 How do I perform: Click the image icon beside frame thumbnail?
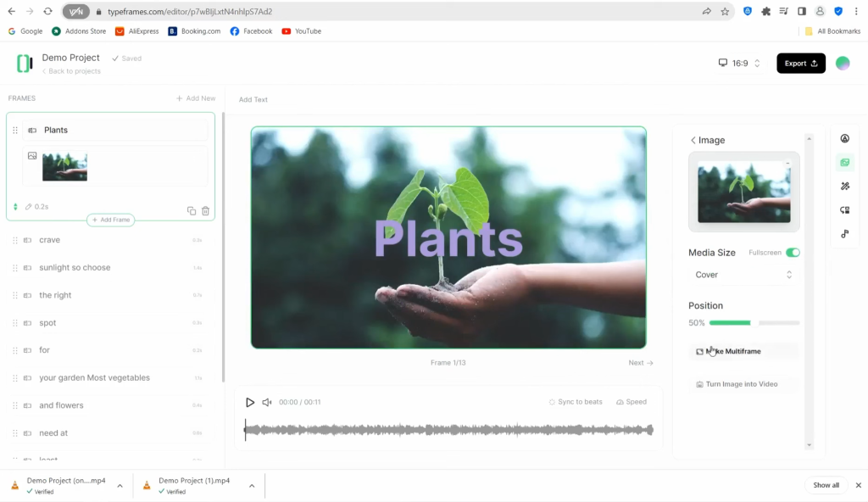(x=32, y=156)
